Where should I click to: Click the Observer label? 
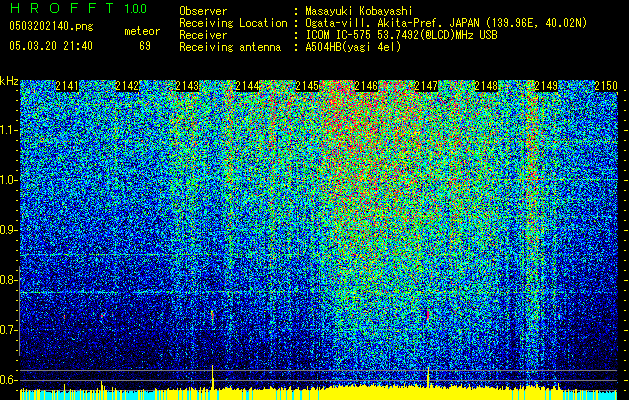(x=203, y=11)
